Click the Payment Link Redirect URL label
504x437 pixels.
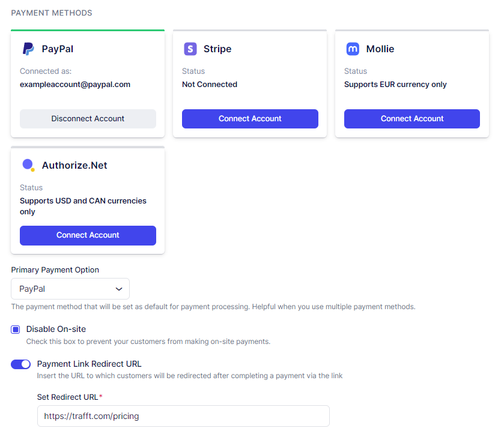90,364
